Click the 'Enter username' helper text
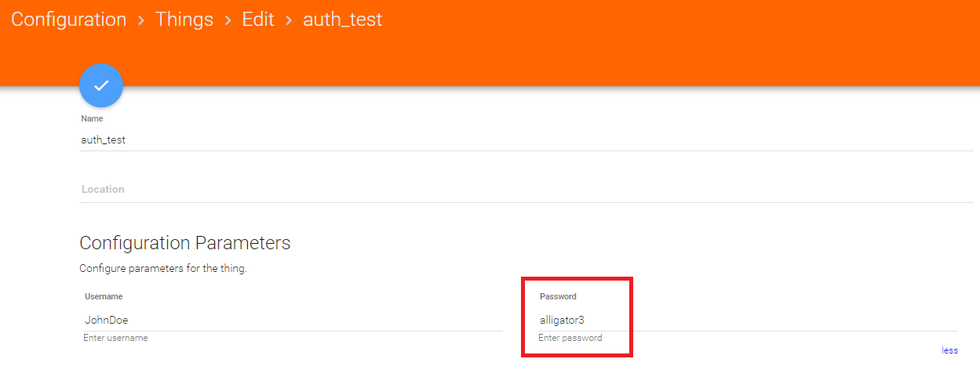This screenshot has height=377, width=980. pyautogui.click(x=115, y=338)
